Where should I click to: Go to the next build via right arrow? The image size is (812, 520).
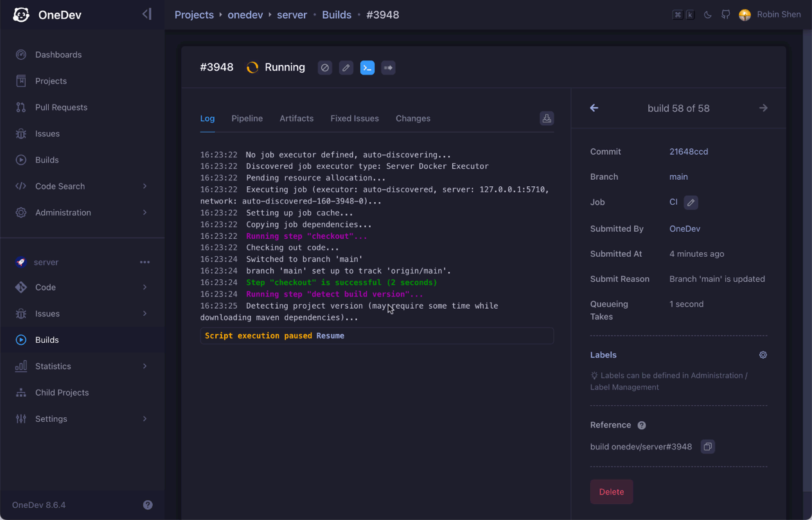click(x=763, y=108)
